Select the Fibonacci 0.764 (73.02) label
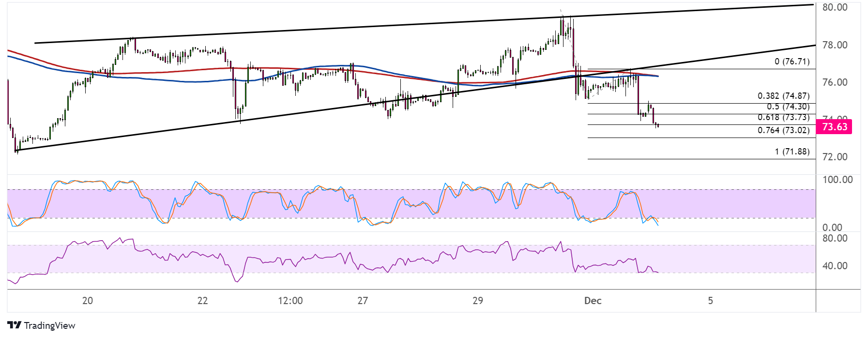868x338 pixels. [783, 130]
